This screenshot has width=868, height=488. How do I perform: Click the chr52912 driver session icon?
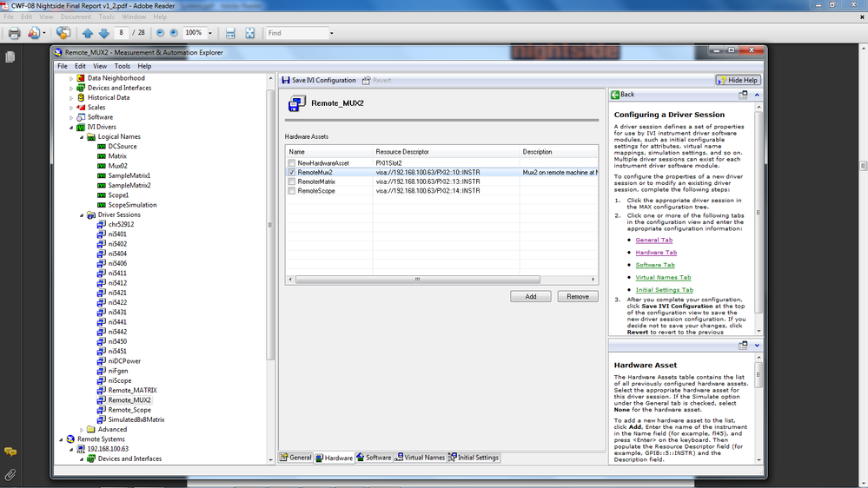[102, 225]
